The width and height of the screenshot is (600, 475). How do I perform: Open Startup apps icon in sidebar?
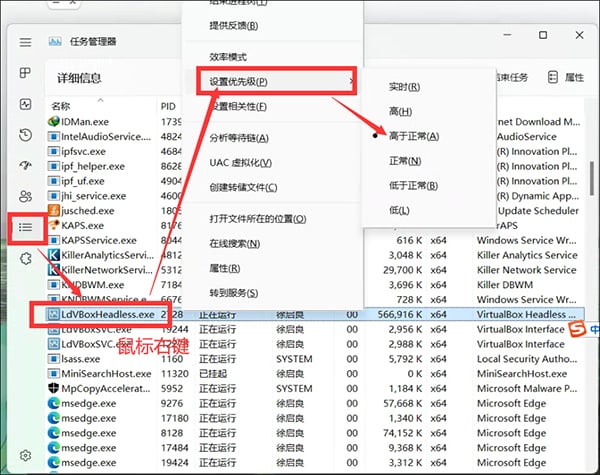(x=25, y=165)
